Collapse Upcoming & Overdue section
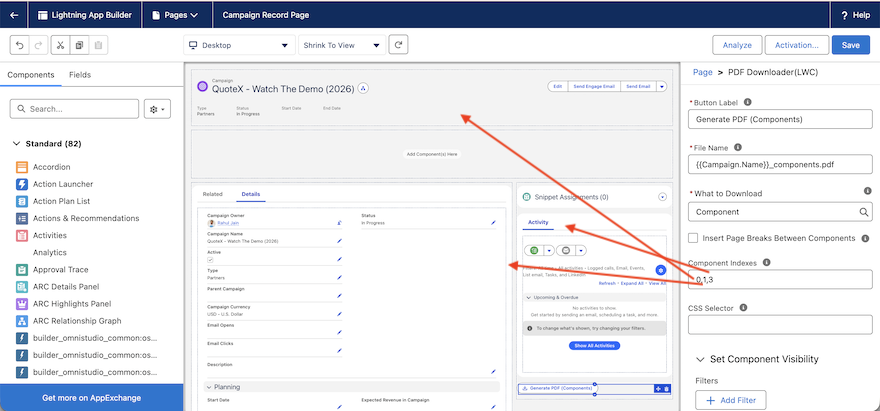The width and height of the screenshot is (880, 411). tap(528, 297)
